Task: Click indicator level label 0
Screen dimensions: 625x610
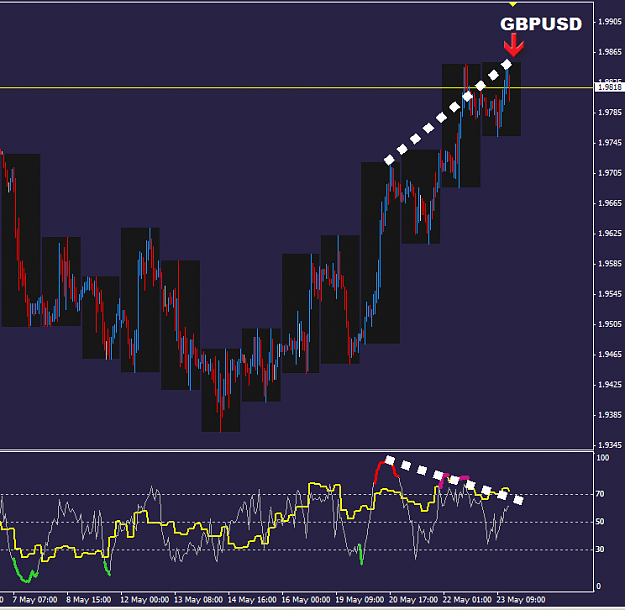Action: (598, 586)
